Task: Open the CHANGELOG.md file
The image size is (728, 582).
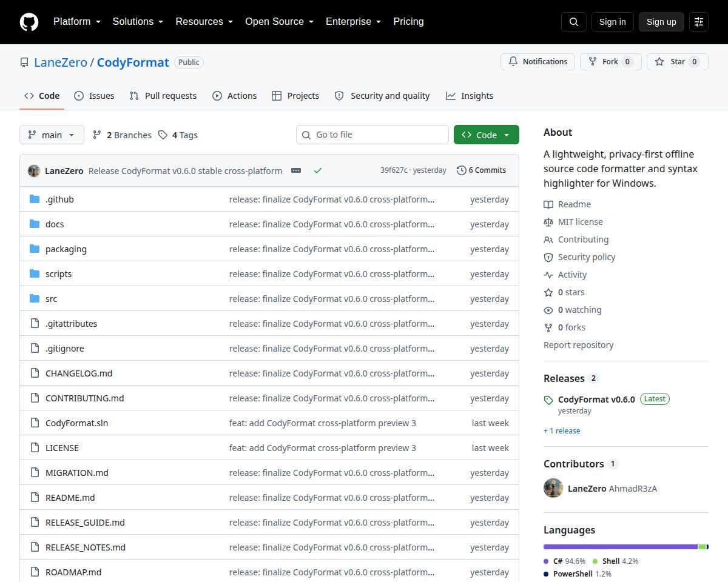Action: click(x=79, y=373)
